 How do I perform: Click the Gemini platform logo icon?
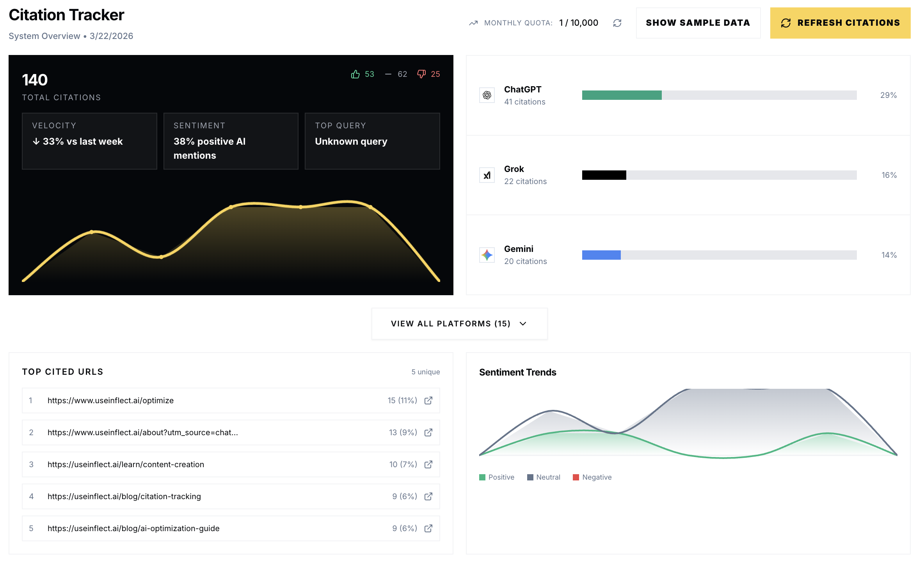tap(487, 255)
